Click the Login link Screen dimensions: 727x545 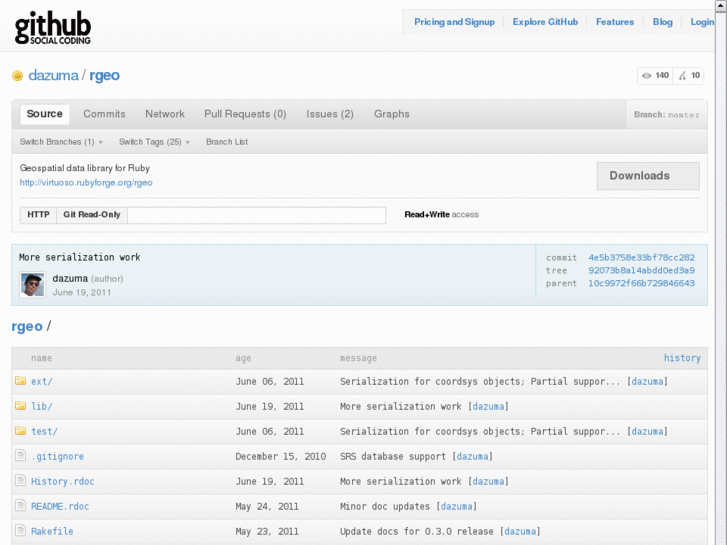tap(702, 22)
